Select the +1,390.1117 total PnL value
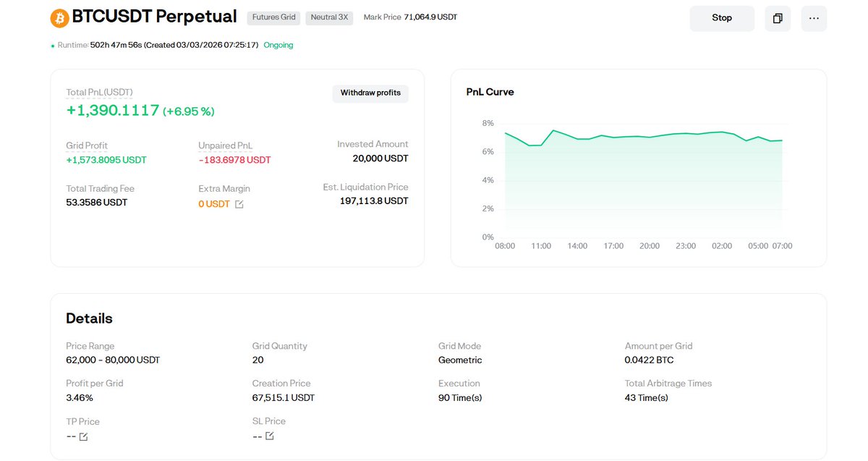868x461 pixels. (112, 111)
